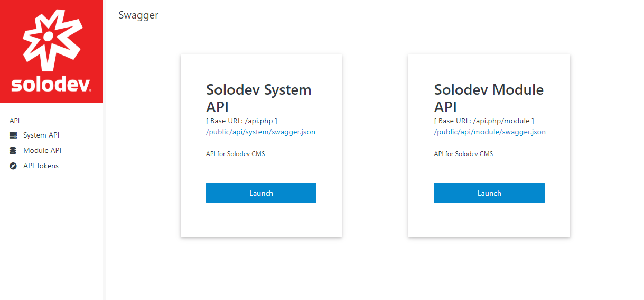
Task: Open the /public/api/module/swagger.json link
Action: [x=490, y=132]
